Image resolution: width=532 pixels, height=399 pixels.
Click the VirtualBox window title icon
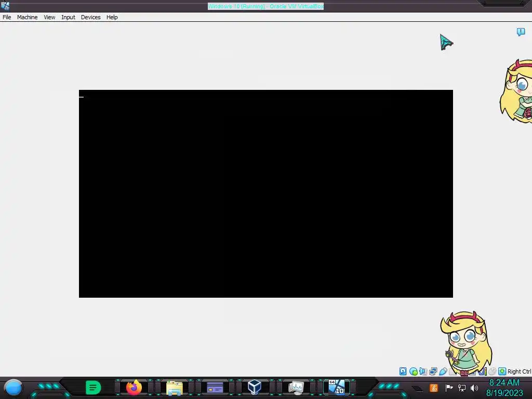click(5, 6)
